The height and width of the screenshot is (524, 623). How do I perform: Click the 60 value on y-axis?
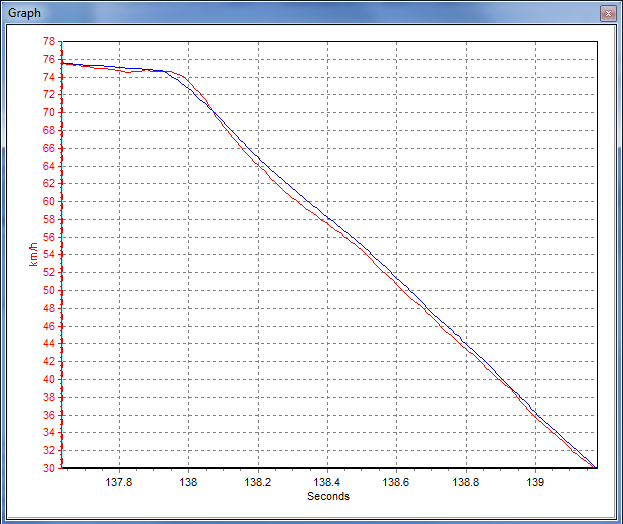point(49,202)
